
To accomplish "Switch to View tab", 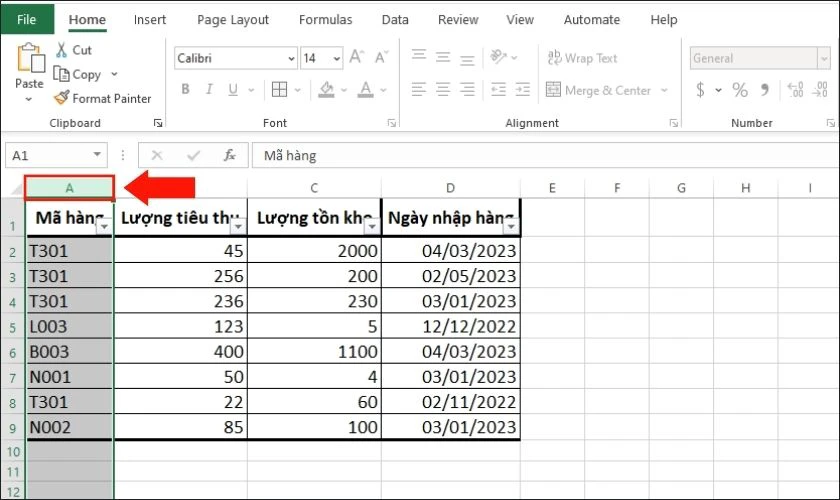I will click(x=520, y=20).
